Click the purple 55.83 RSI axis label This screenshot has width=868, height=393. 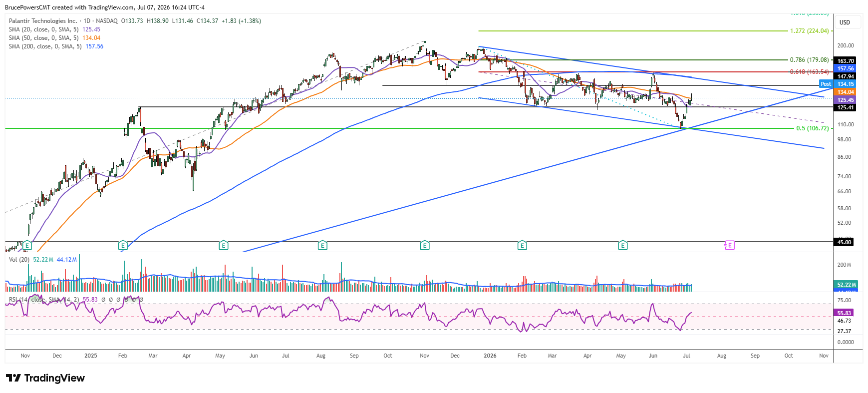[x=845, y=313]
